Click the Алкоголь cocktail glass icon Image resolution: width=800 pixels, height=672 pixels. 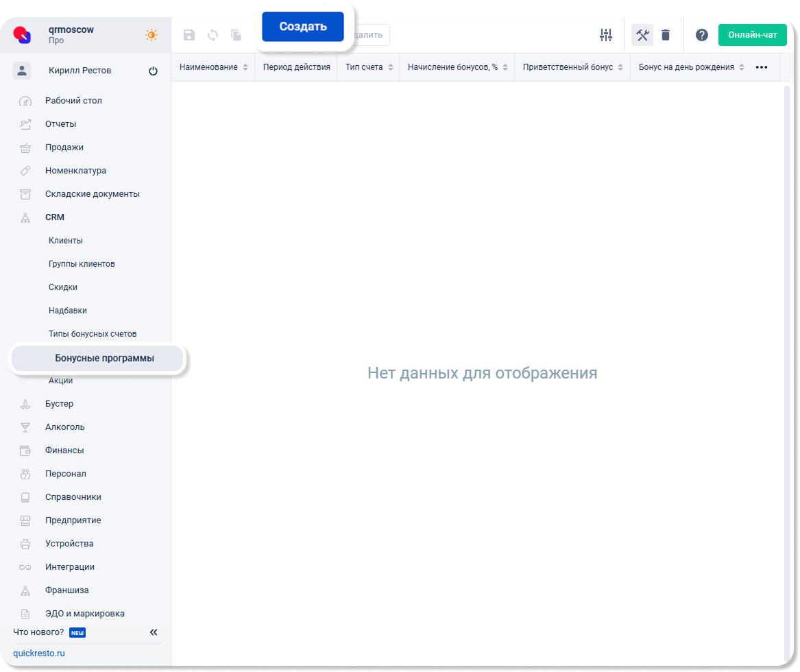coord(25,427)
